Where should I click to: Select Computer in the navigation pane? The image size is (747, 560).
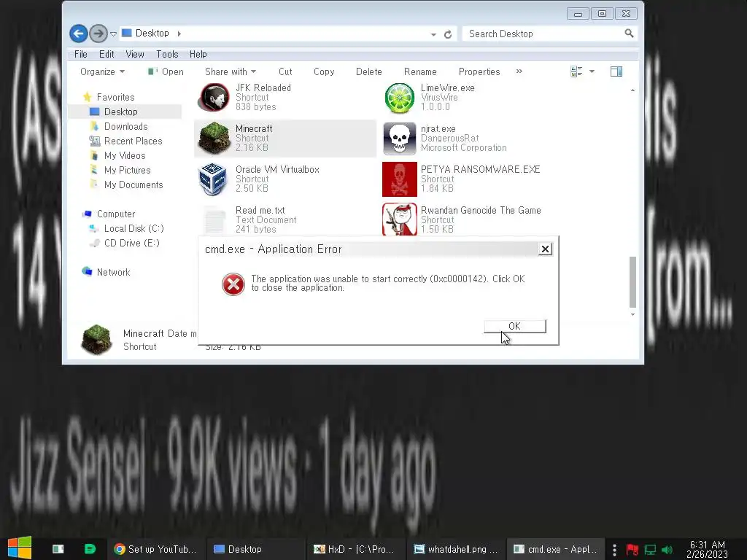116,214
